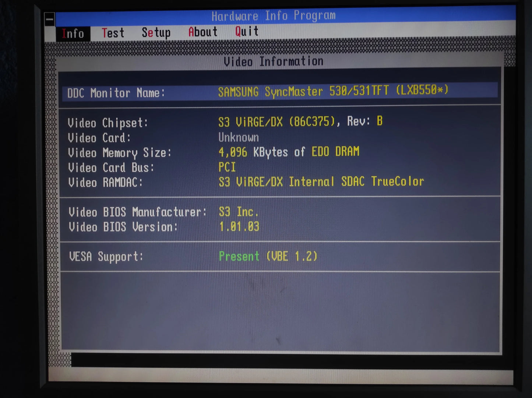Click Present (VBE 1.2) value

[268, 256]
